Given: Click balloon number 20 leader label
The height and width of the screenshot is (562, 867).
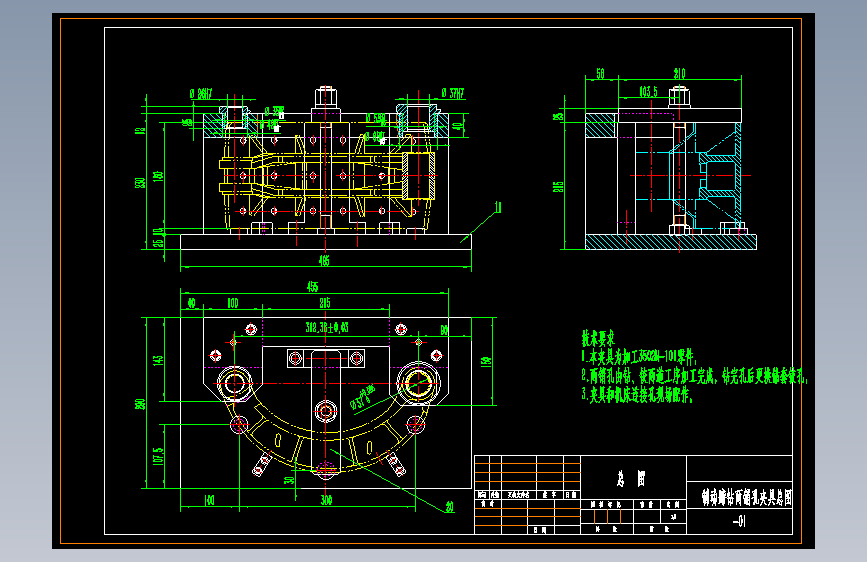Looking at the screenshot, I should point(450,507).
